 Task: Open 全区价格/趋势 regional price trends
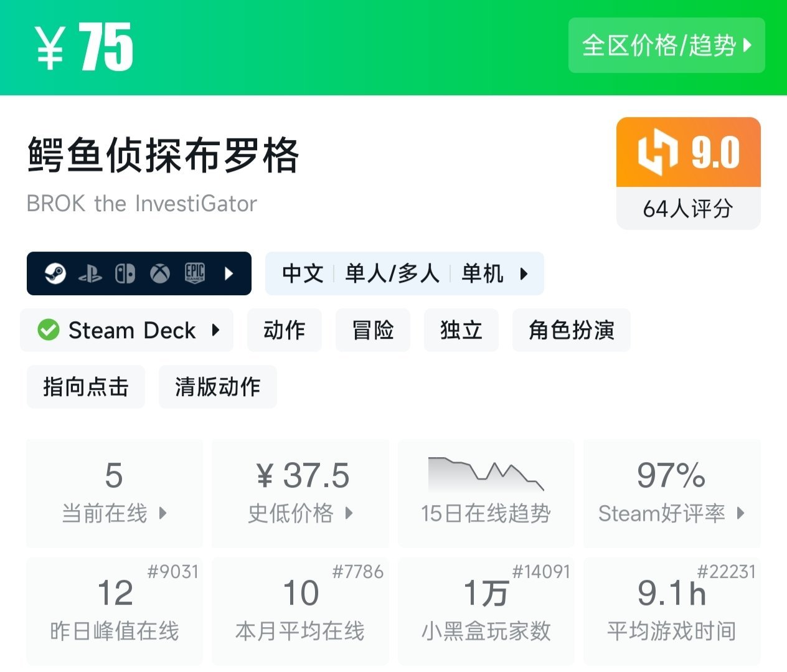click(666, 45)
